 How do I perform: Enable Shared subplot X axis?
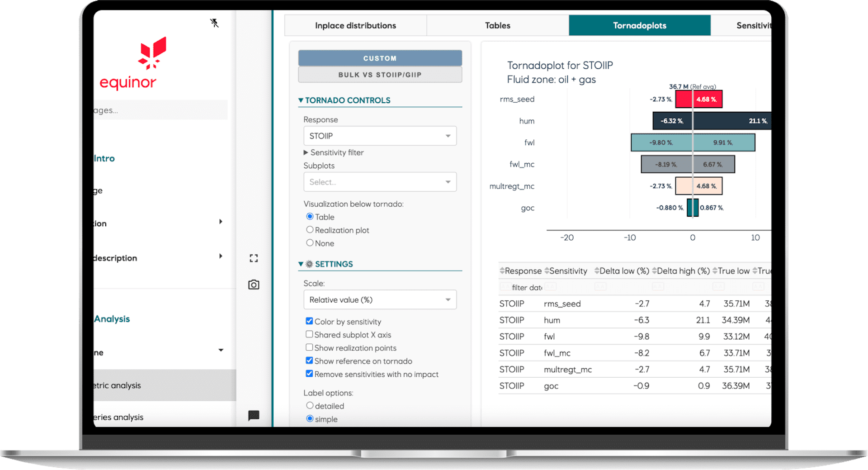[309, 334]
